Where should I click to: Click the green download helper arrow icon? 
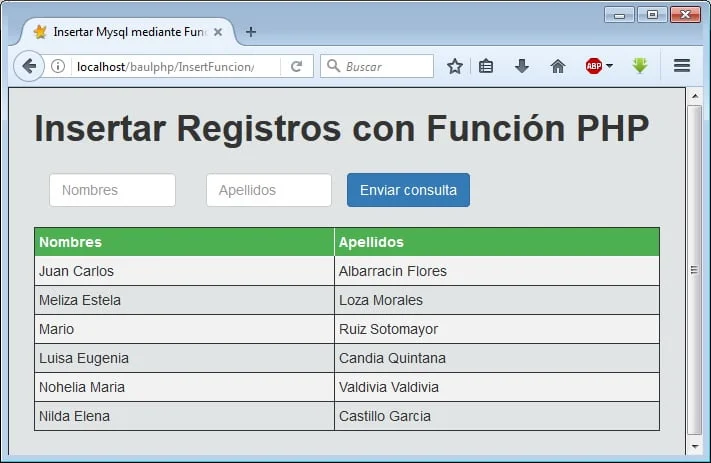tap(640, 66)
